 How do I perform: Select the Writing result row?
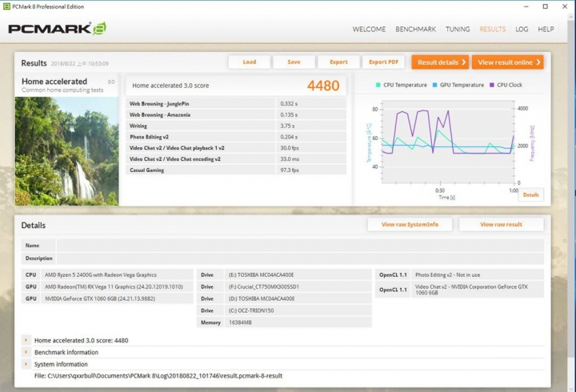point(236,126)
